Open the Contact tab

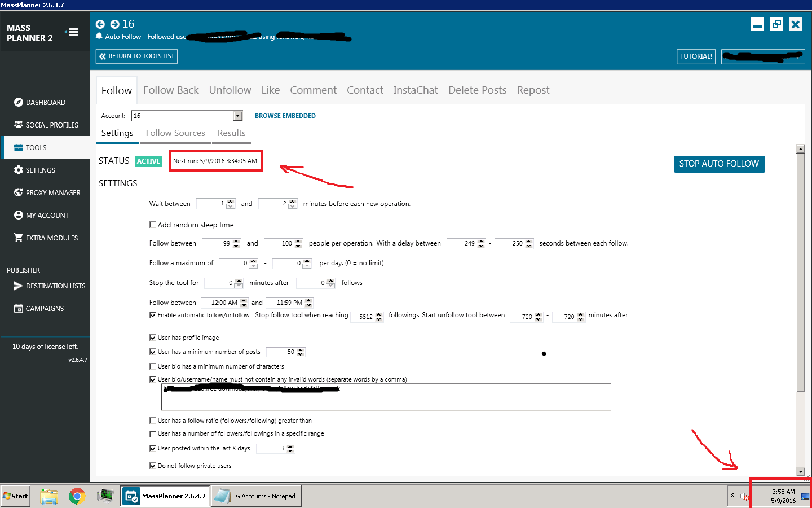[x=365, y=90]
